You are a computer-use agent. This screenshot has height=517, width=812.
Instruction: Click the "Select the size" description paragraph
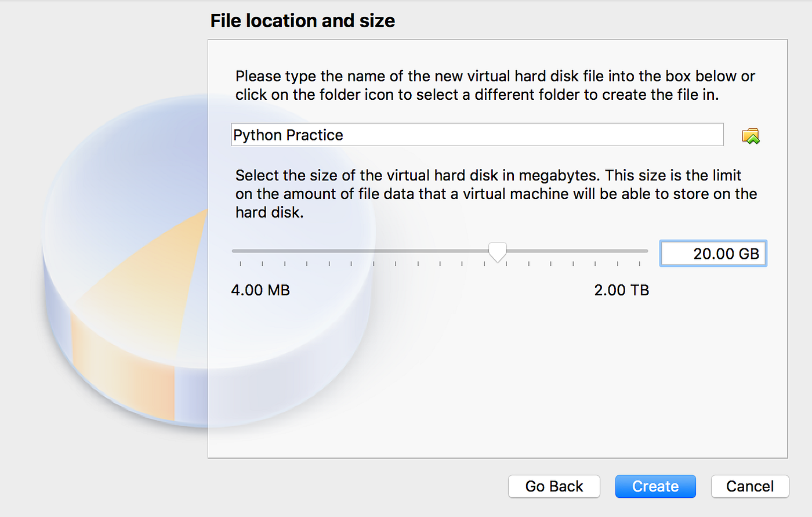tap(496, 194)
